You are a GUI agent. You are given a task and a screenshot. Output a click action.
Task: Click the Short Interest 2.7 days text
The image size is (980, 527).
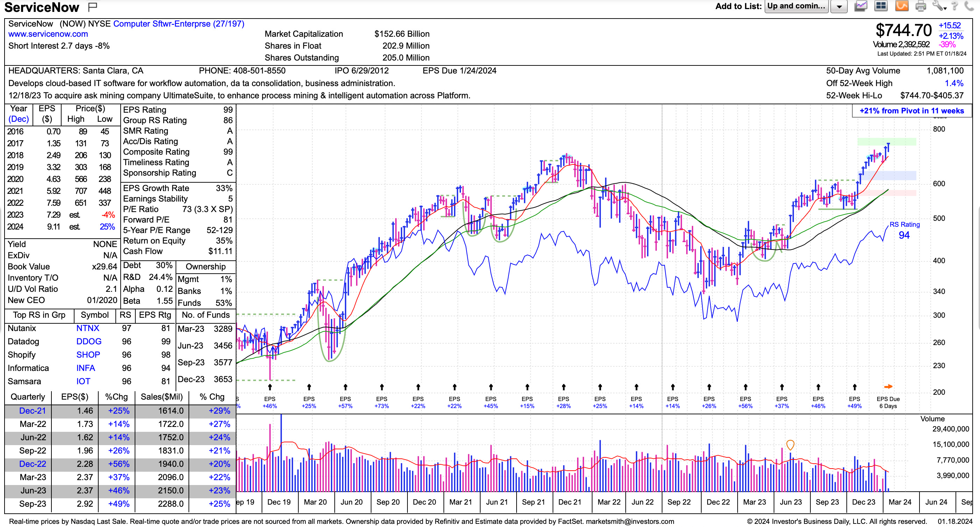(59, 45)
